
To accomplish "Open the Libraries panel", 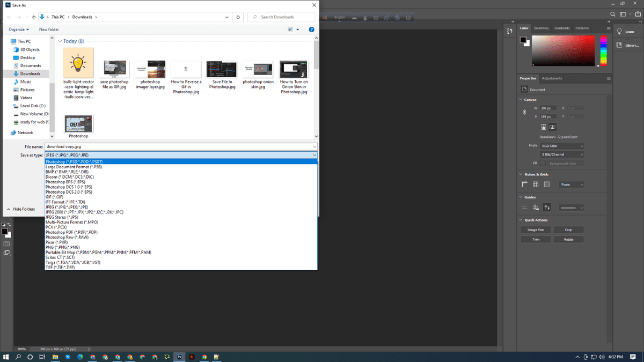I will (627, 46).
